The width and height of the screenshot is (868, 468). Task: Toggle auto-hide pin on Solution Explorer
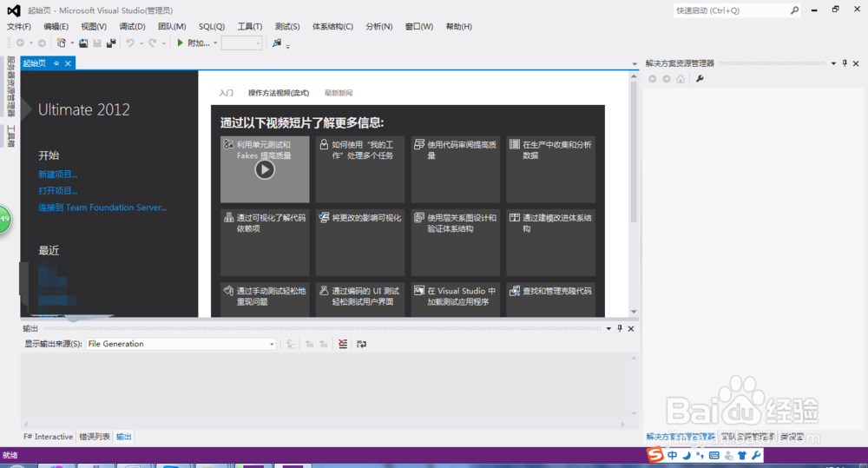click(845, 63)
